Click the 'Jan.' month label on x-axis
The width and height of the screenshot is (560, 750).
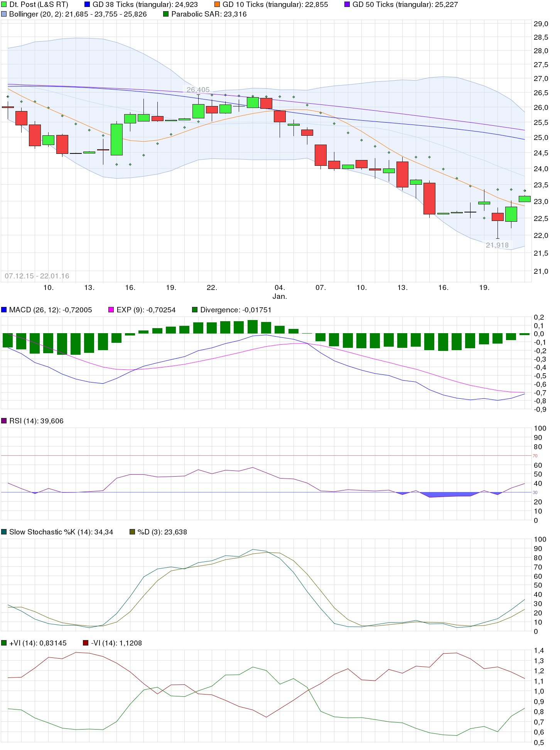tap(280, 296)
